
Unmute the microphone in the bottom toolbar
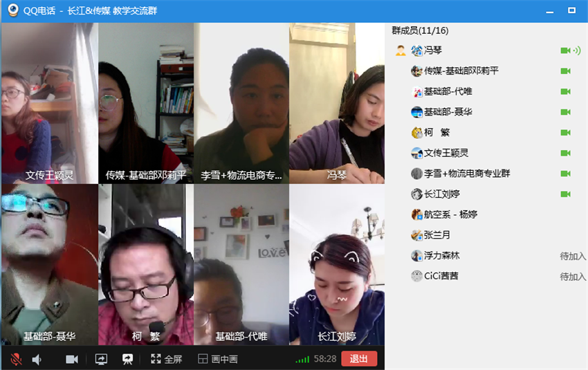16,359
